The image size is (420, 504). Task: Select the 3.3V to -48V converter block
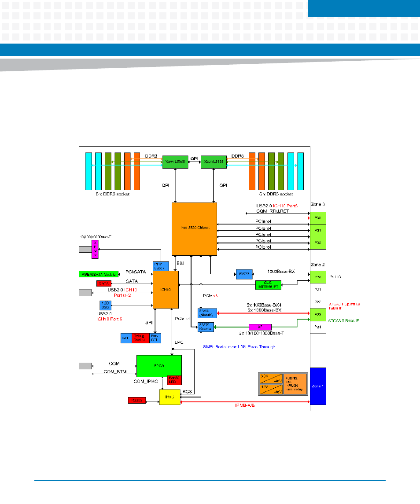click(x=271, y=379)
